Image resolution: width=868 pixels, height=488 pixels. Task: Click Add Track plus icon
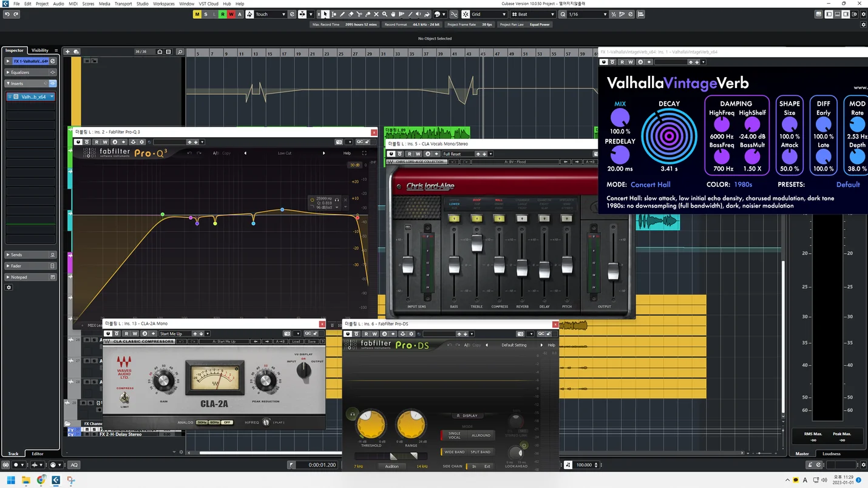(67, 52)
